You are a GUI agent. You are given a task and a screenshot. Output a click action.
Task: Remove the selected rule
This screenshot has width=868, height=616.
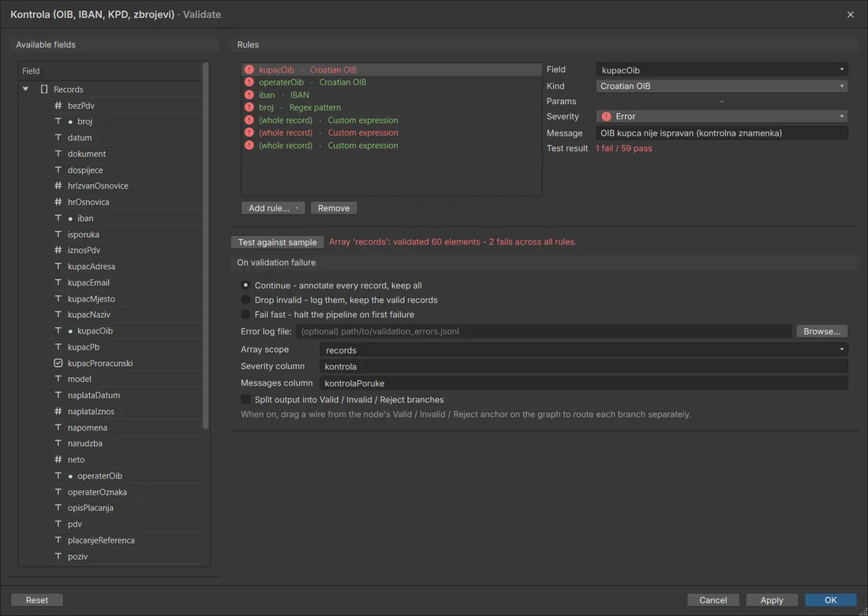(x=334, y=208)
